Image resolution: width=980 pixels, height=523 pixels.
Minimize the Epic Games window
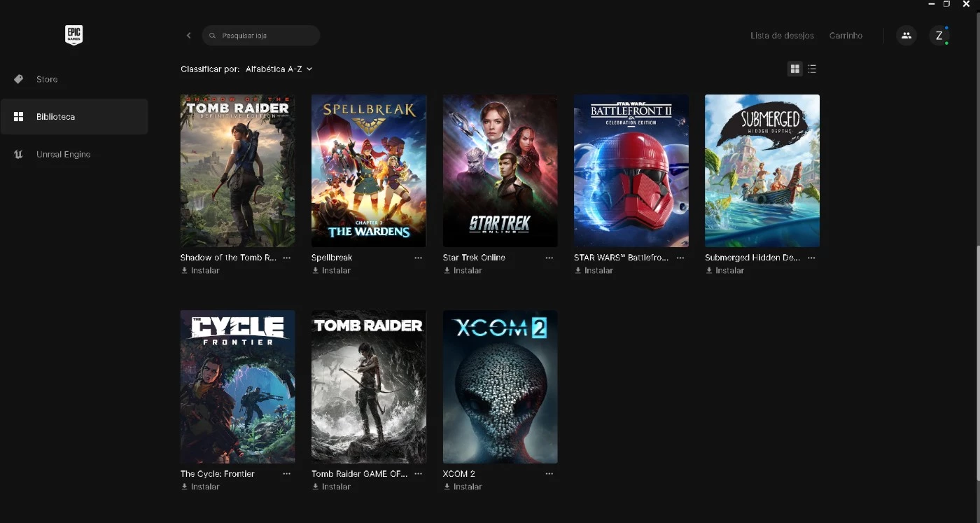(x=931, y=4)
